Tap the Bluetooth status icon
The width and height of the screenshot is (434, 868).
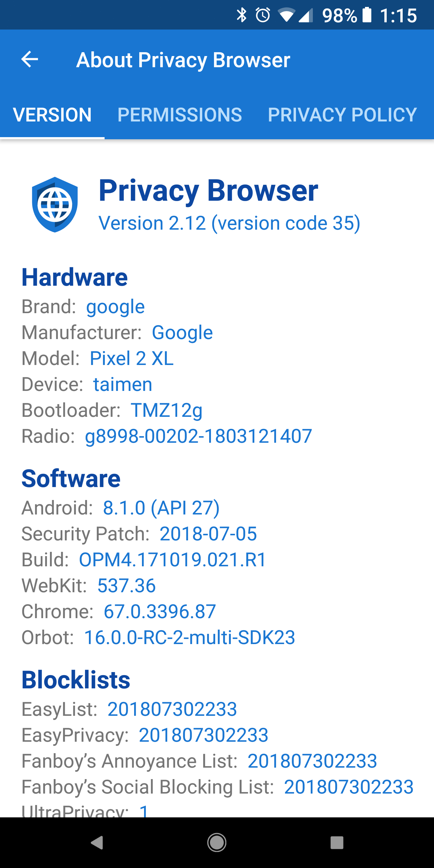coord(242,15)
